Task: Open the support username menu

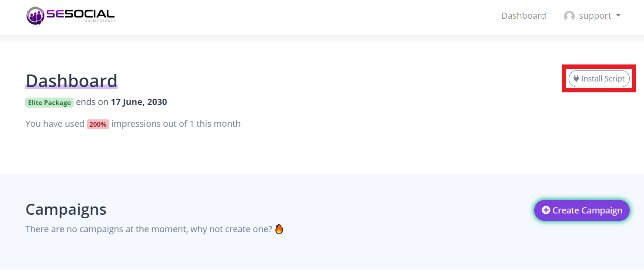Action: [x=595, y=16]
